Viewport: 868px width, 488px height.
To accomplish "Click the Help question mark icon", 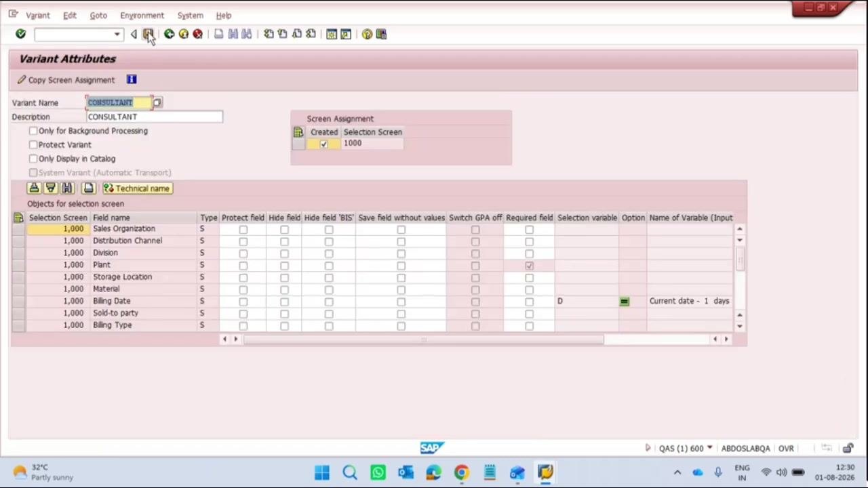I will pos(367,34).
